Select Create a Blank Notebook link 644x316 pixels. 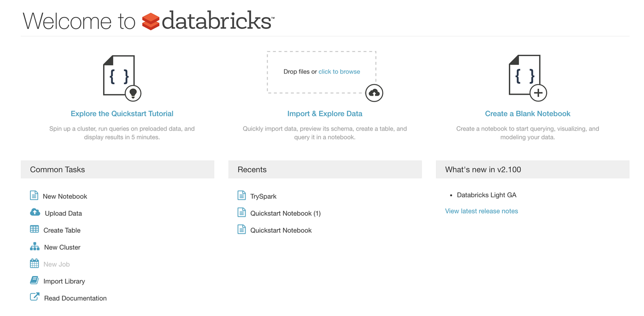(x=528, y=114)
